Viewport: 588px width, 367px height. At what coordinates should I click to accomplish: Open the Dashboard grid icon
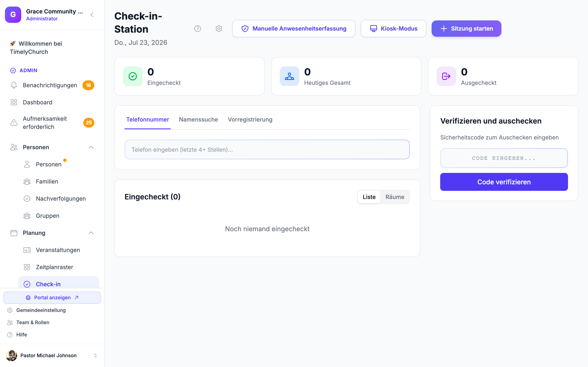pyautogui.click(x=14, y=102)
